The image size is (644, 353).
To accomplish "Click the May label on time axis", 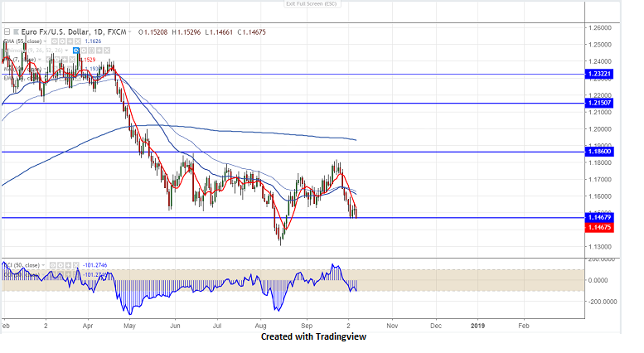I will pos(129,326).
